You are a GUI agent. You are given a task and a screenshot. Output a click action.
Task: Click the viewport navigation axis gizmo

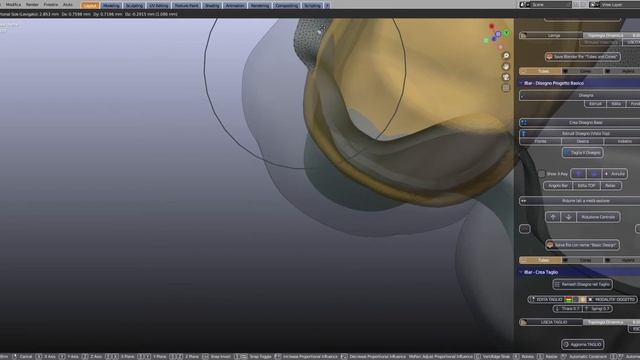[x=497, y=36]
